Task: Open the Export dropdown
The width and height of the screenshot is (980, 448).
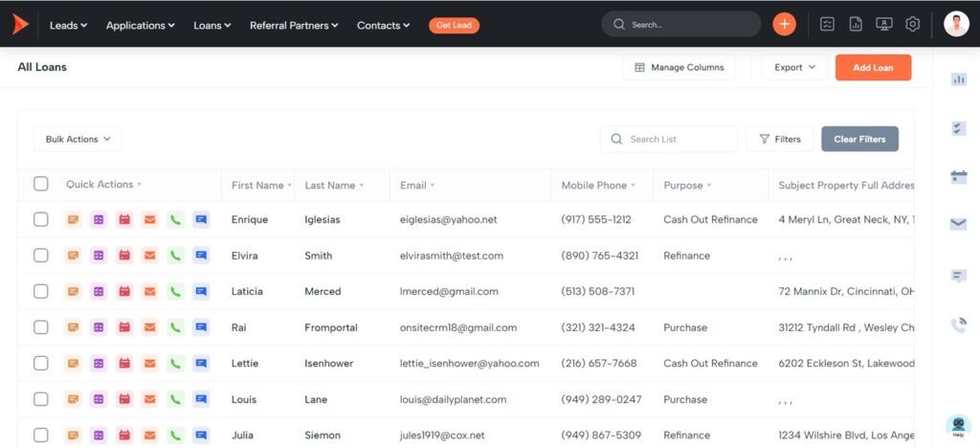Action: (x=794, y=67)
